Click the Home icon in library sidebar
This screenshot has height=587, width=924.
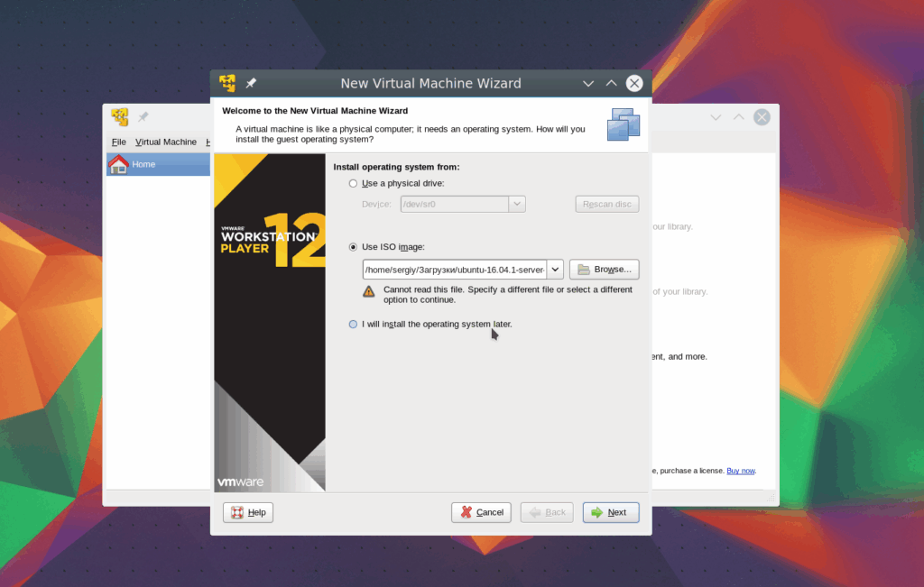pos(118,164)
